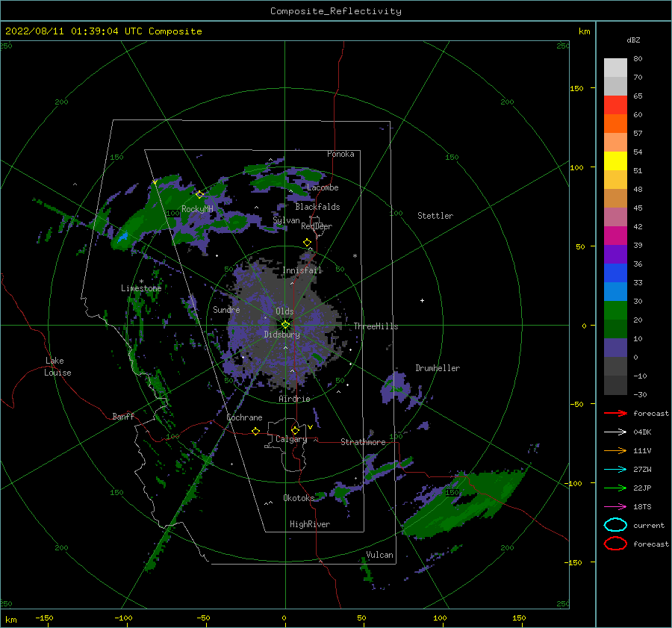This screenshot has width=672, height=628.
Task: Click the Stettler town label
Action: (435, 216)
